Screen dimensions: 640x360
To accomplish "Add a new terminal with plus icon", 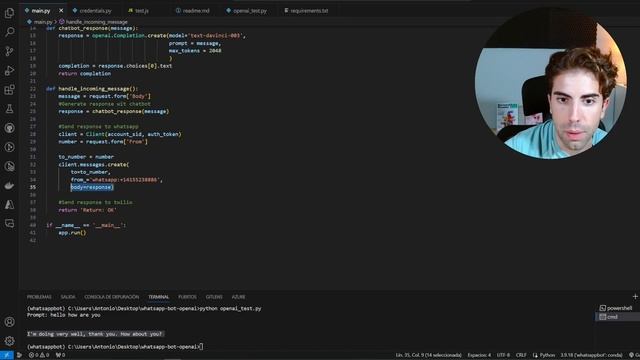I will [x=635, y=296].
